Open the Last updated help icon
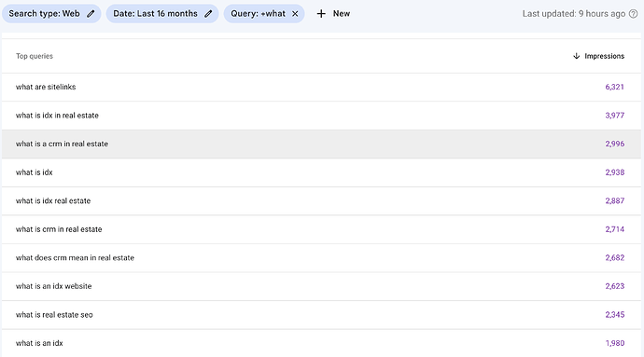 tap(634, 14)
